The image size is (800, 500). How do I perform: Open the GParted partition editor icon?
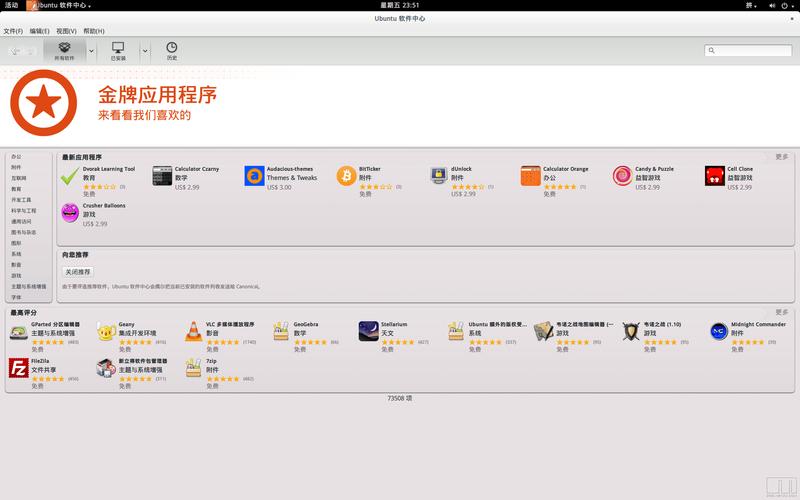(x=19, y=332)
